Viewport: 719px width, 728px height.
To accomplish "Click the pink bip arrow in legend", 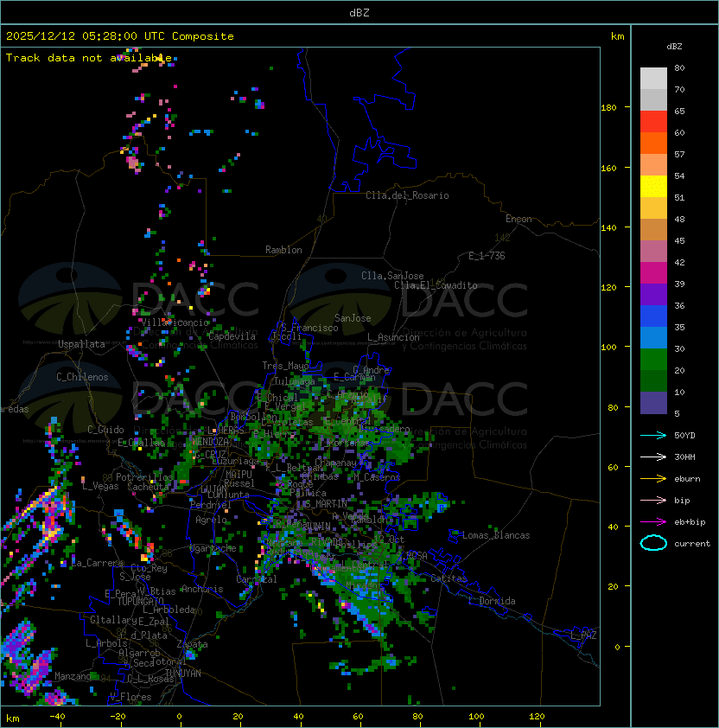I will click(x=653, y=500).
